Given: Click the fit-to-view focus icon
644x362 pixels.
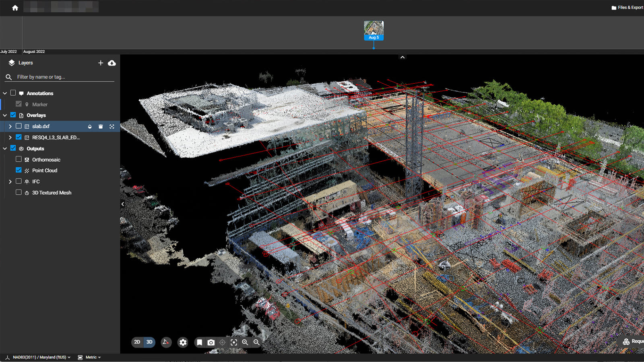Looking at the screenshot, I should tap(234, 342).
